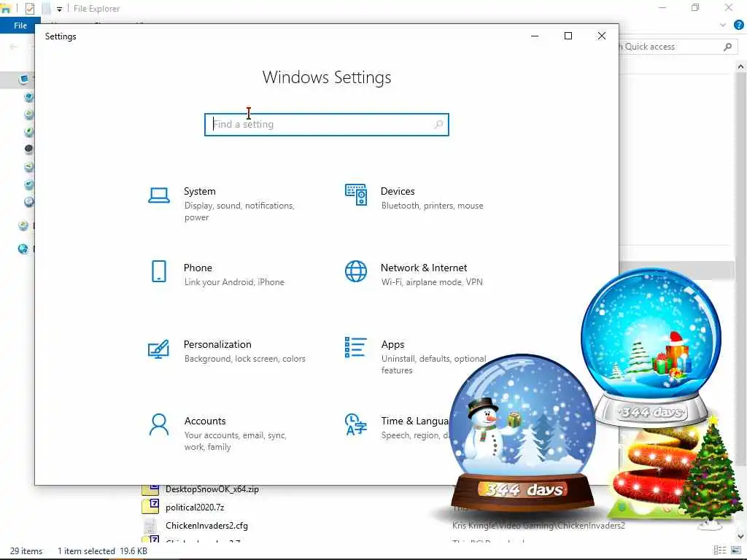The height and width of the screenshot is (560, 747).
Task: Open the Time & Language icon
Action: (356, 425)
